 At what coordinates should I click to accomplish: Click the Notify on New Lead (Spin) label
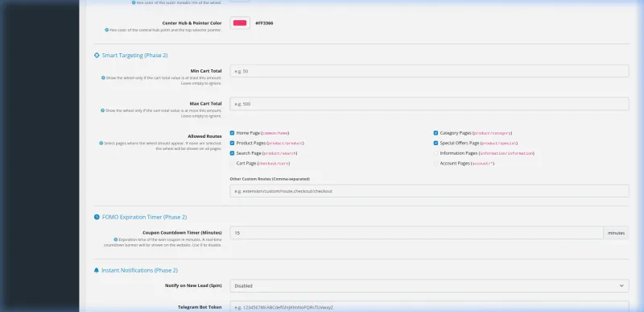click(x=193, y=285)
